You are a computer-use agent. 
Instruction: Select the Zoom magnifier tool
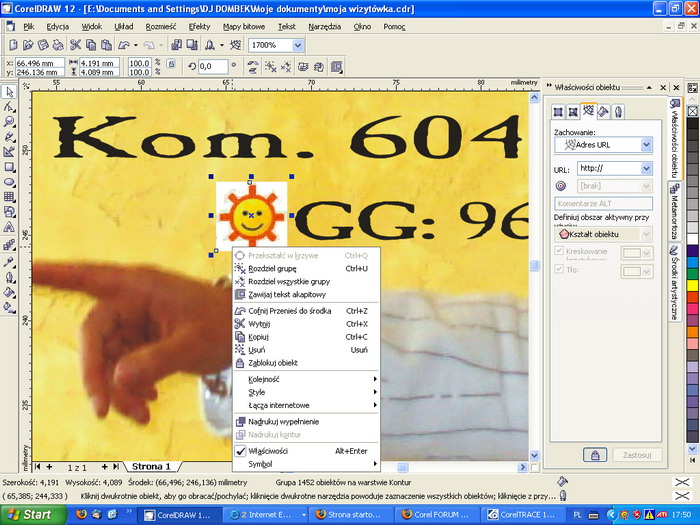[x=9, y=122]
